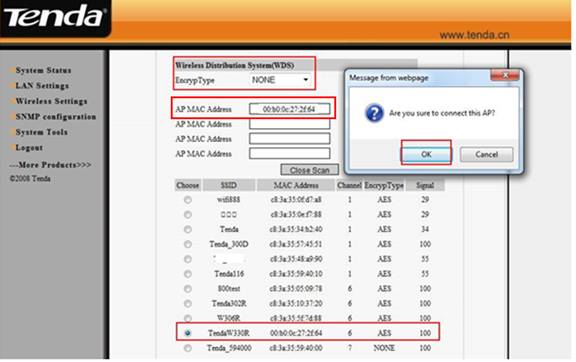This screenshot has width=576, height=362.
Task: Open the EncrypType NONE dropdown
Action: 281,80
